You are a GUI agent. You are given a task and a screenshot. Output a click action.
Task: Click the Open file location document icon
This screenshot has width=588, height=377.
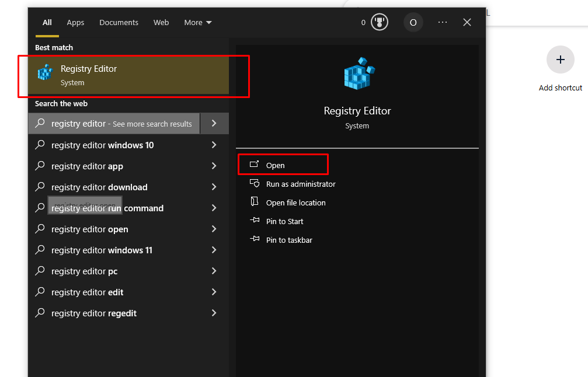pos(255,201)
